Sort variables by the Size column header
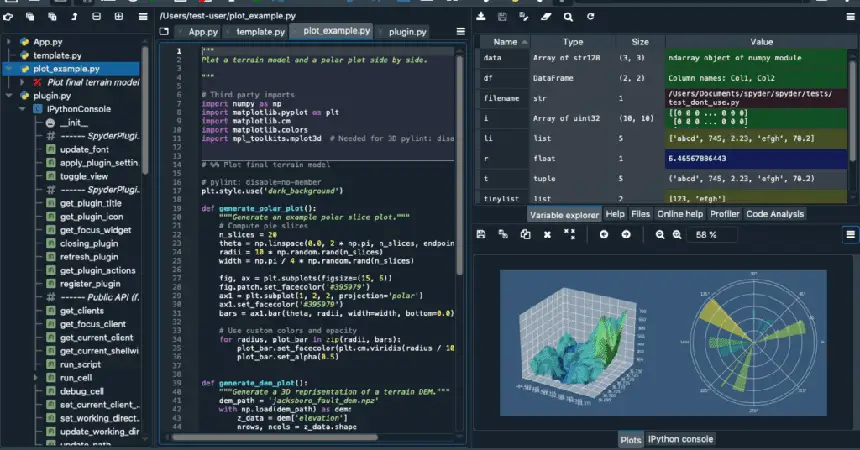 click(640, 42)
